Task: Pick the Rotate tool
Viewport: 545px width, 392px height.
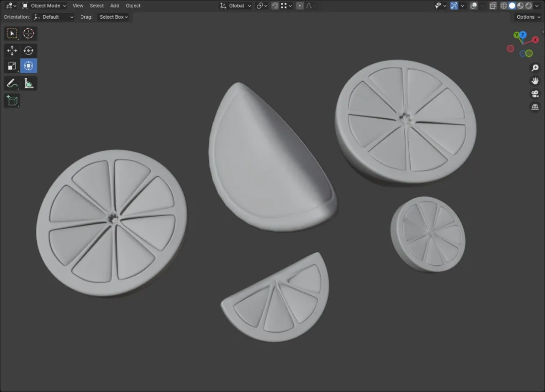Action: coord(28,51)
